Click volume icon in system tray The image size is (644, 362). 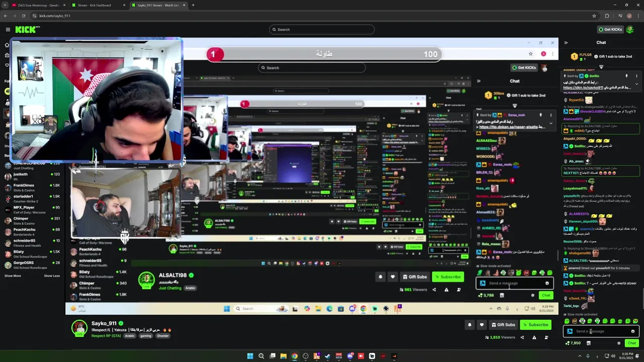(613, 356)
